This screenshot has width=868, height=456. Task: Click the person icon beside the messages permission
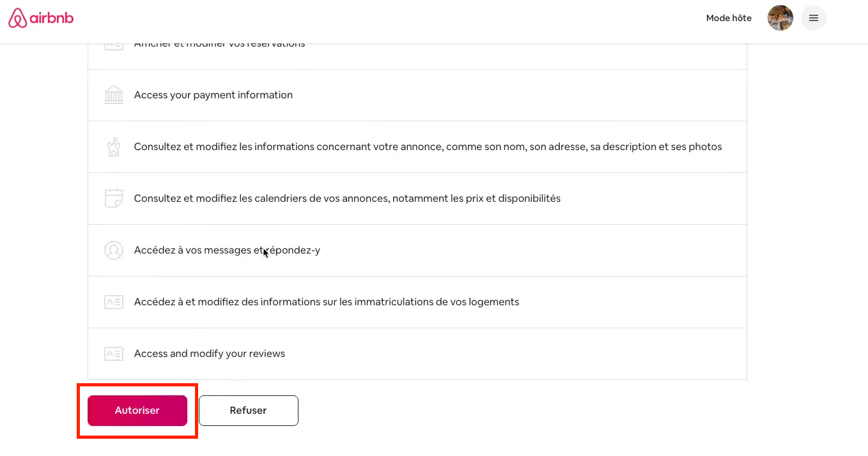[114, 250]
